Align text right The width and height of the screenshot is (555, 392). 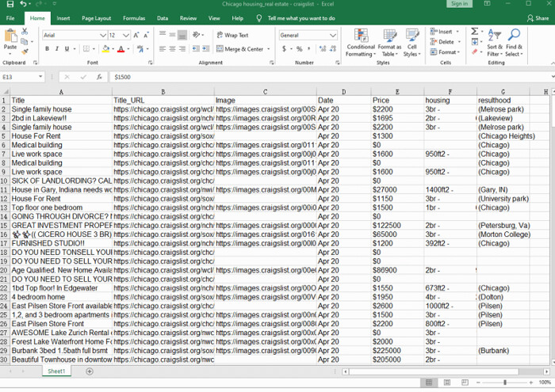pyautogui.click(x=182, y=49)
